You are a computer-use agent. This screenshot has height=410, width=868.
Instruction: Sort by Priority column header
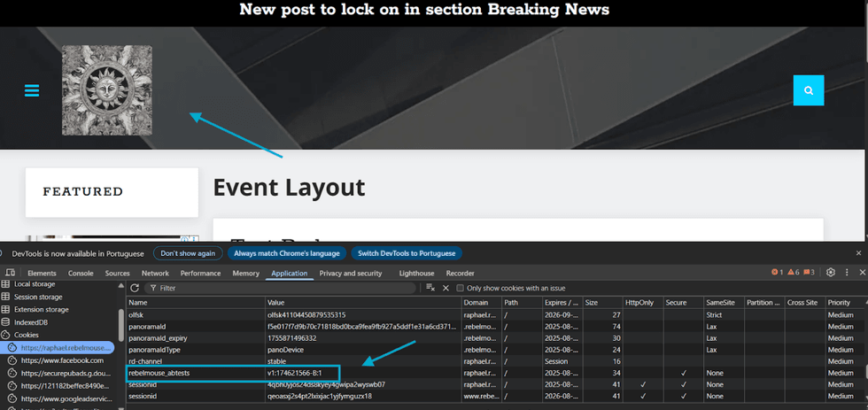click(x=844, y=303)
